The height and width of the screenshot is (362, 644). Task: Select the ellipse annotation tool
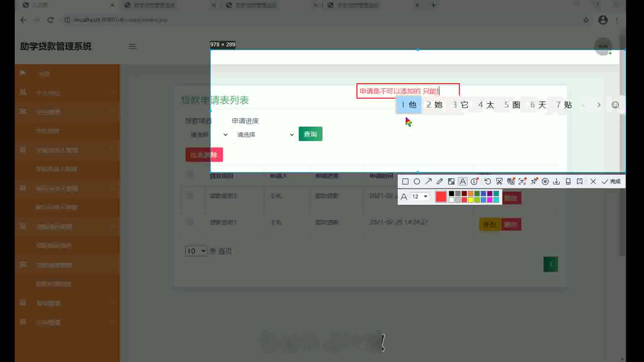click(417, 181)
